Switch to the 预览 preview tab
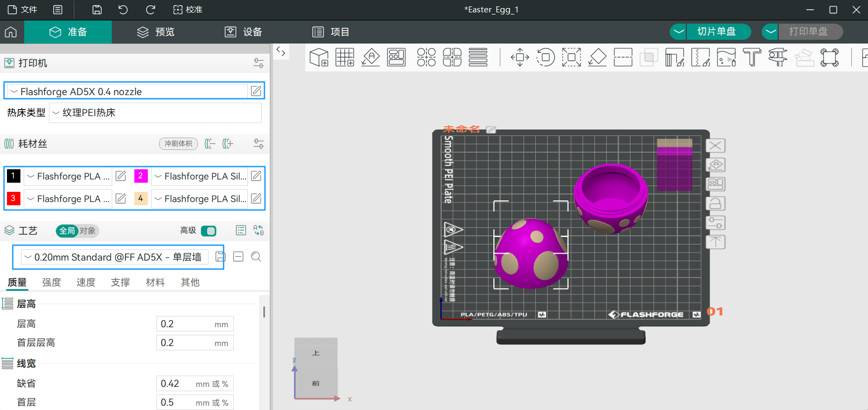Viewport: 868px width, 410px height. (x=156, y=32)
